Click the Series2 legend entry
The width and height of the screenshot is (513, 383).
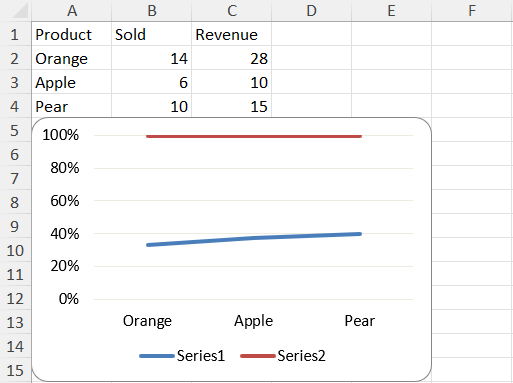click(283, 356)
